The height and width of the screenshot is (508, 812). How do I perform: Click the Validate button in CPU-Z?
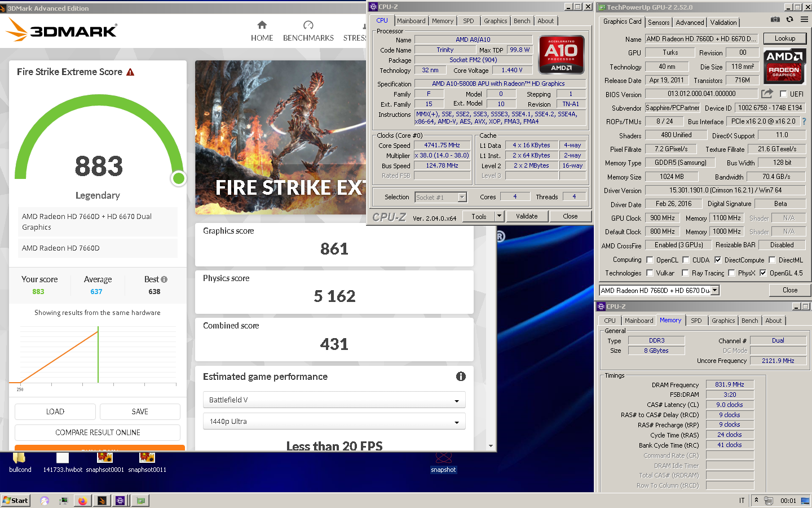(x=527, y=216)
